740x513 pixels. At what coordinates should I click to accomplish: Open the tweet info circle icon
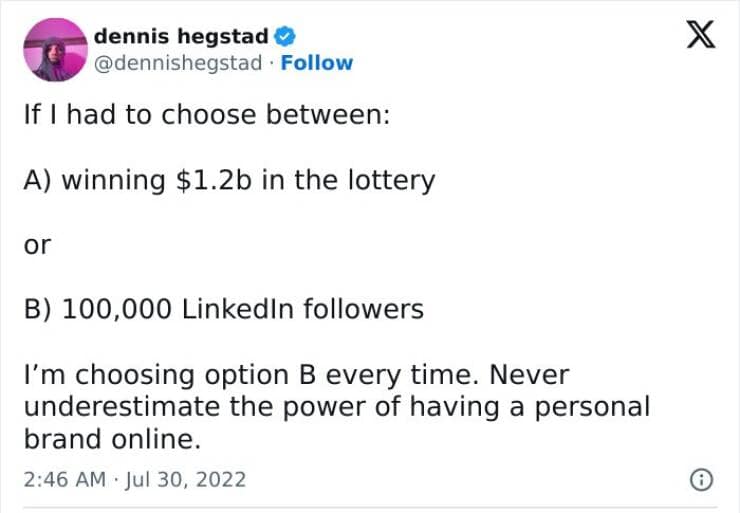(x=703, y=480)
